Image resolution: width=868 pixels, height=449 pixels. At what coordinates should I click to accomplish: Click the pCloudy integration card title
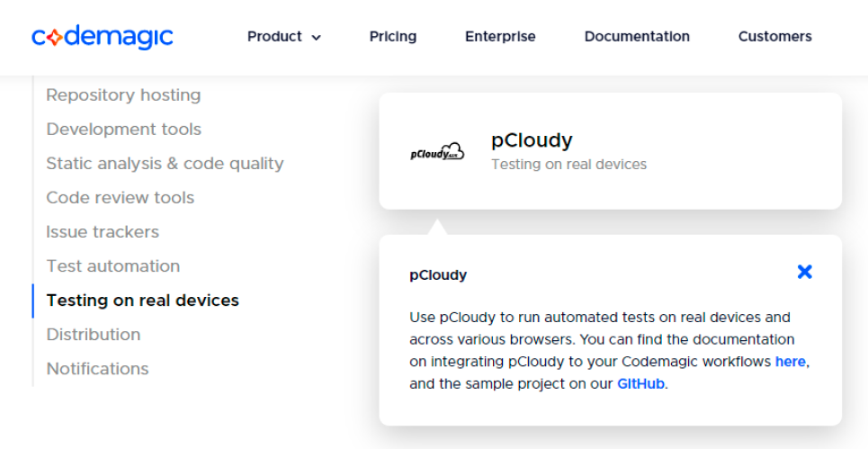532,140
